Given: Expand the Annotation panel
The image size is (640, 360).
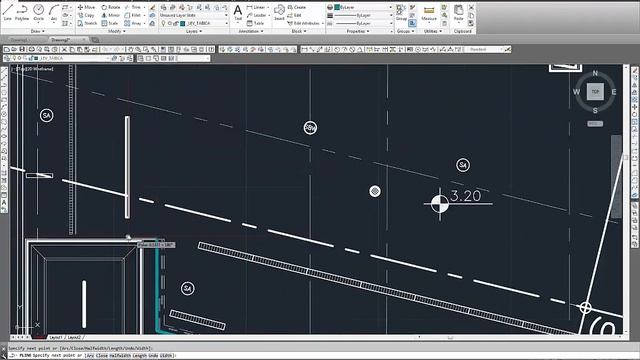Looking at the screenshot, I should [251, 31].
